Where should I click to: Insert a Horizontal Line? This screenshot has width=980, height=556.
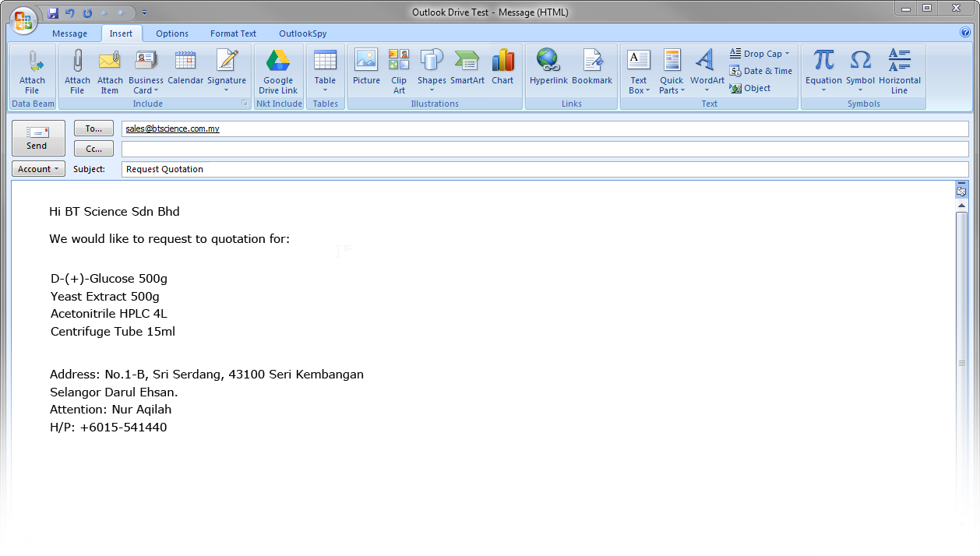899,62
